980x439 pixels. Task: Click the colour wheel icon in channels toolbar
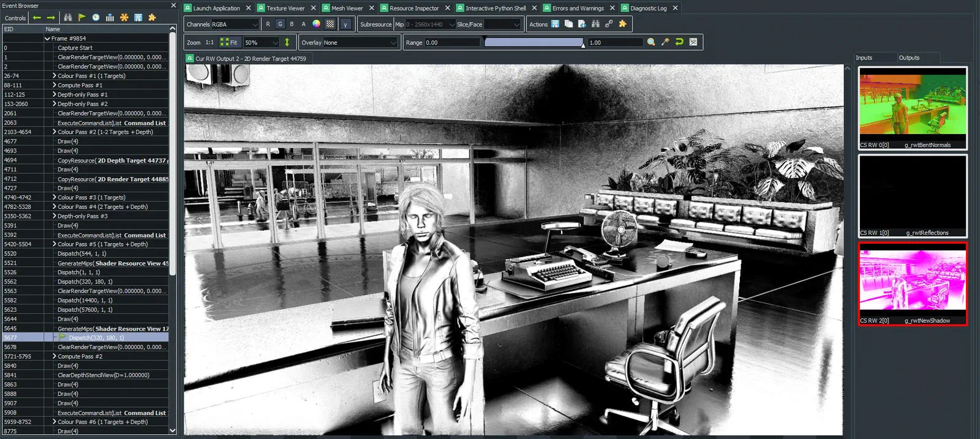coord(316,24)
